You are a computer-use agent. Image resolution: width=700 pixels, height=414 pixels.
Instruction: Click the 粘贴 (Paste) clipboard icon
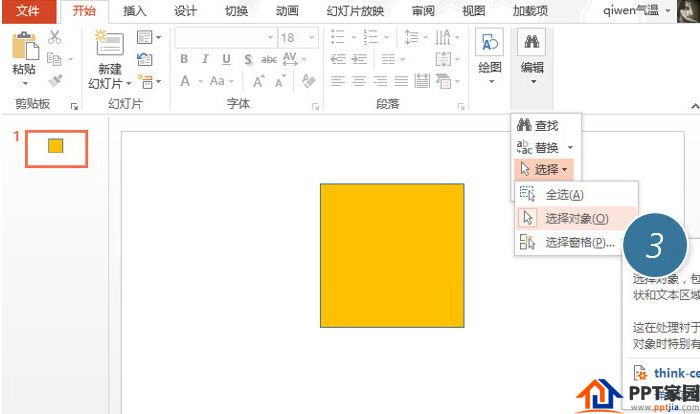(x=25, y=46)
